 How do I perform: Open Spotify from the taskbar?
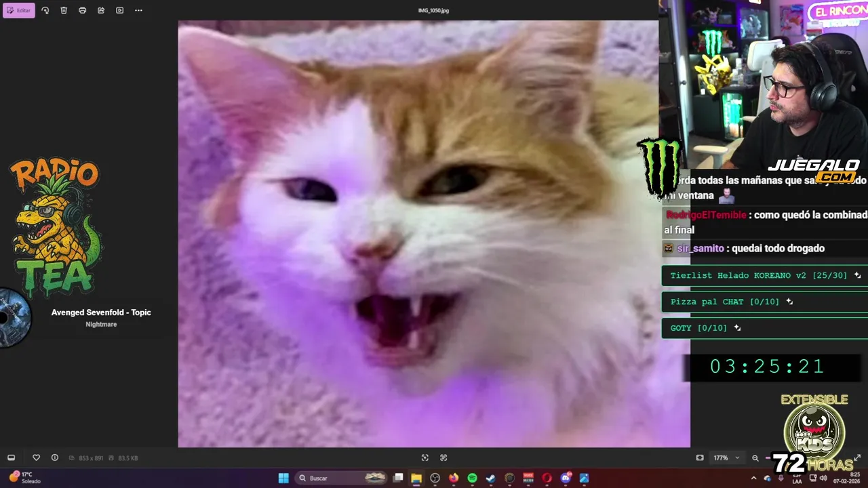point(473,478)
